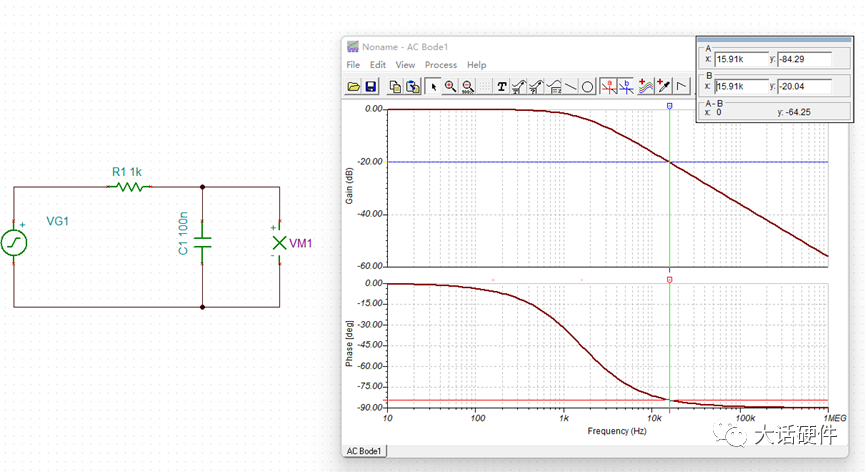Click the second curve pointer annotation icon
865x472 pixels.
536,87
